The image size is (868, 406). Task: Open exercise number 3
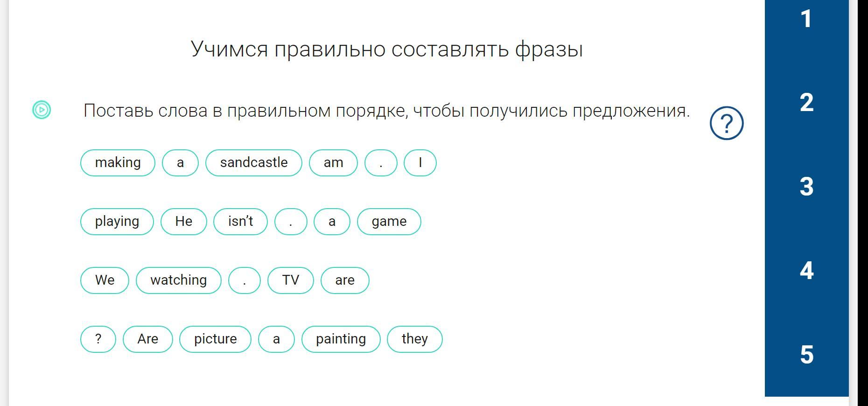tap(806, 187)
